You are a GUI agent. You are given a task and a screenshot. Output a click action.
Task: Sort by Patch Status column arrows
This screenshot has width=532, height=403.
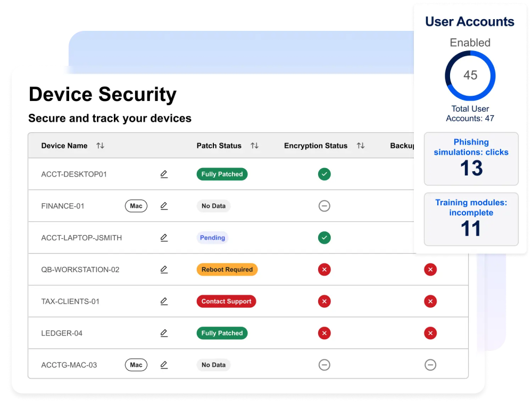(x=254, y=146)
